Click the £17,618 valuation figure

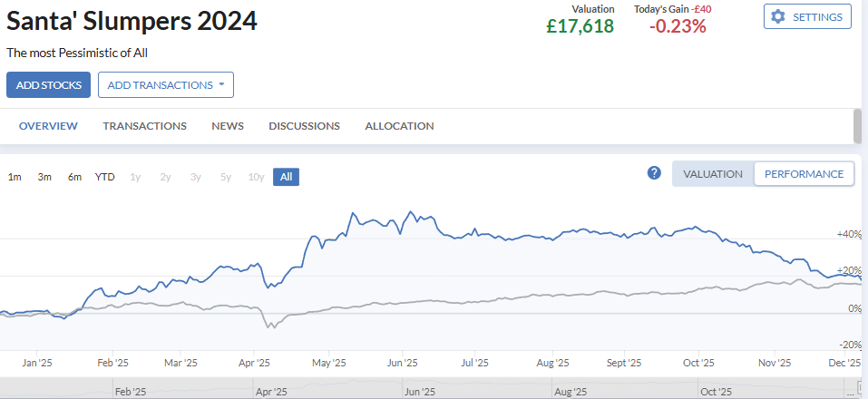[580, 26]
